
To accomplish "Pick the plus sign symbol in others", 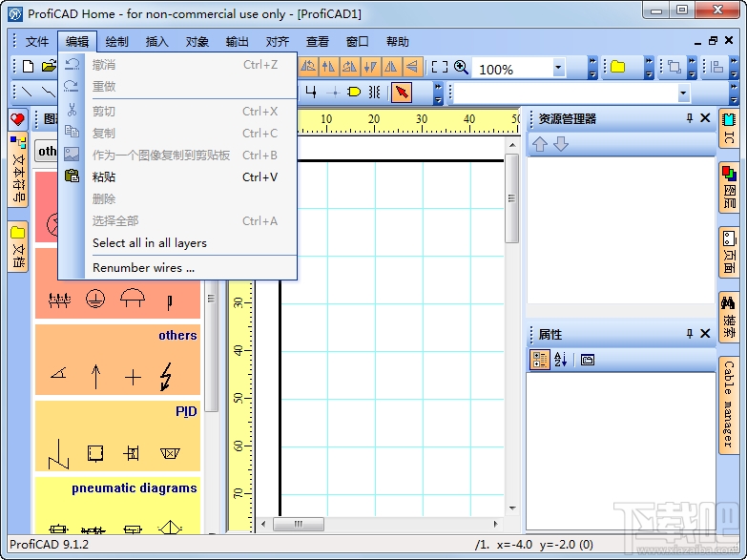I will click(133, 378).
